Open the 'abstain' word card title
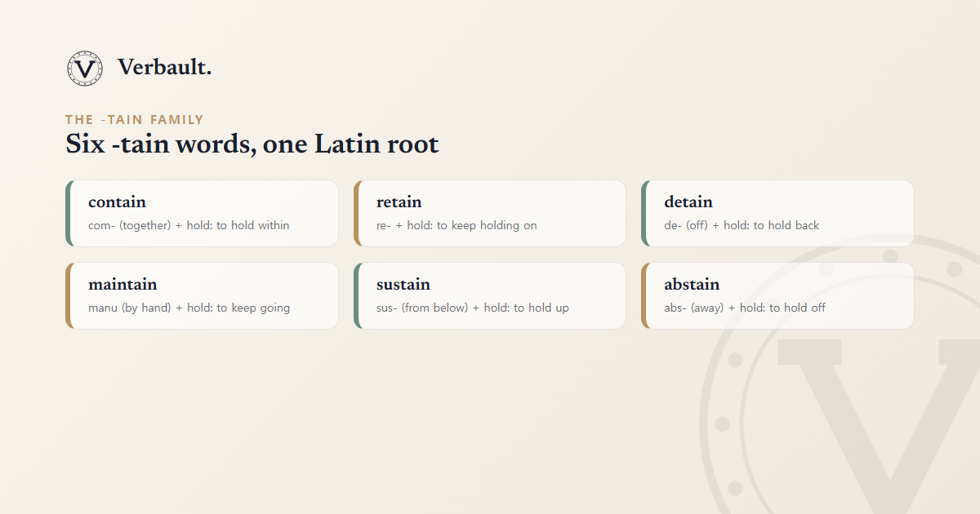This screenshot has width=980, height=514. pyautogui.click(x=692, y=285)
